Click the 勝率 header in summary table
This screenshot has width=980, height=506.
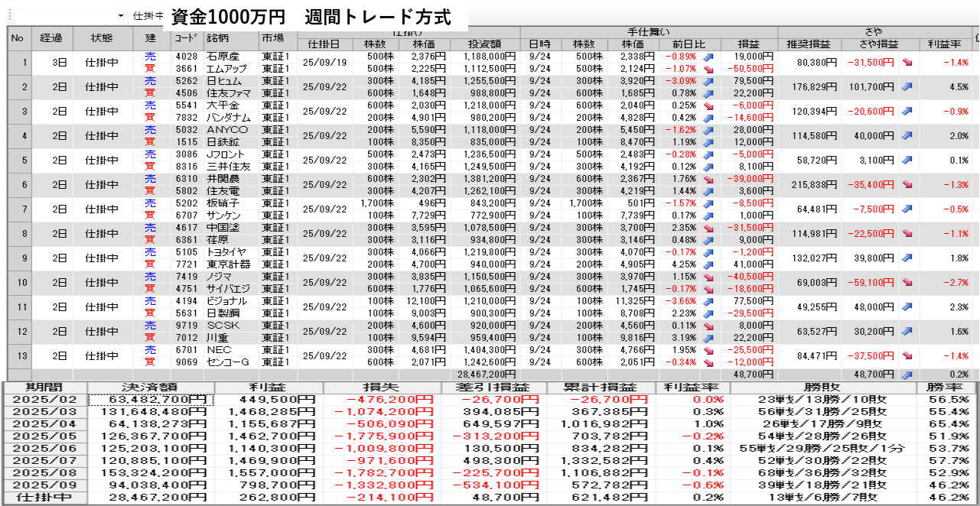(947, 388)
